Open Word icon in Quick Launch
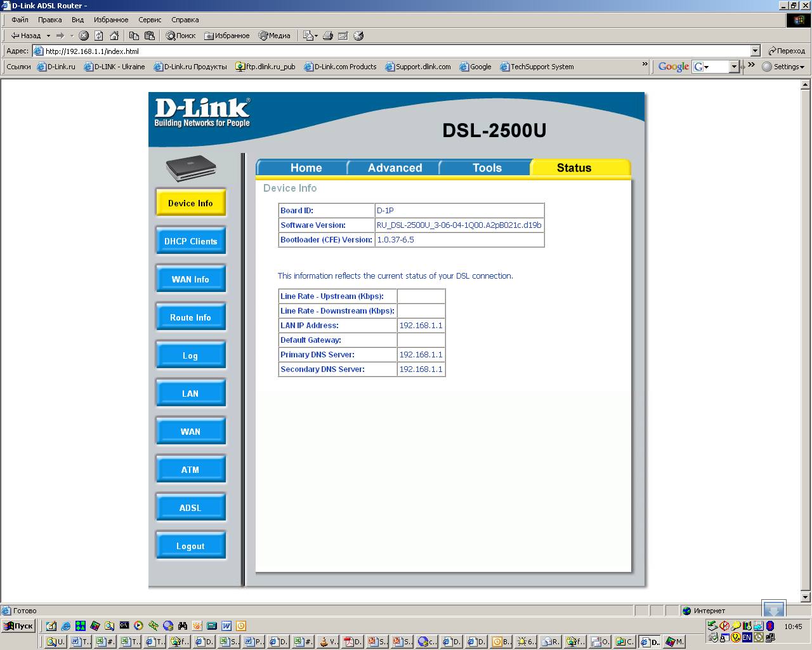The image size is (812, 650). coord(226,626)
